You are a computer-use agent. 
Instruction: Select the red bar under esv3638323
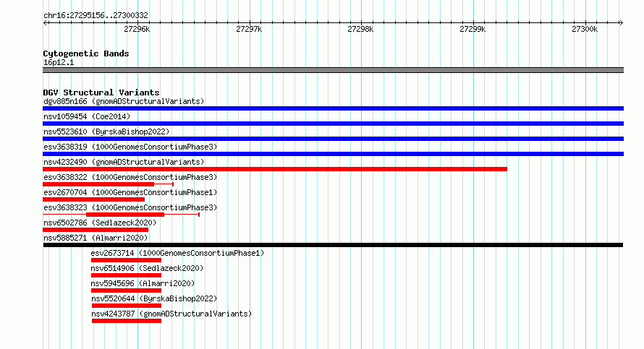(125, 215)
